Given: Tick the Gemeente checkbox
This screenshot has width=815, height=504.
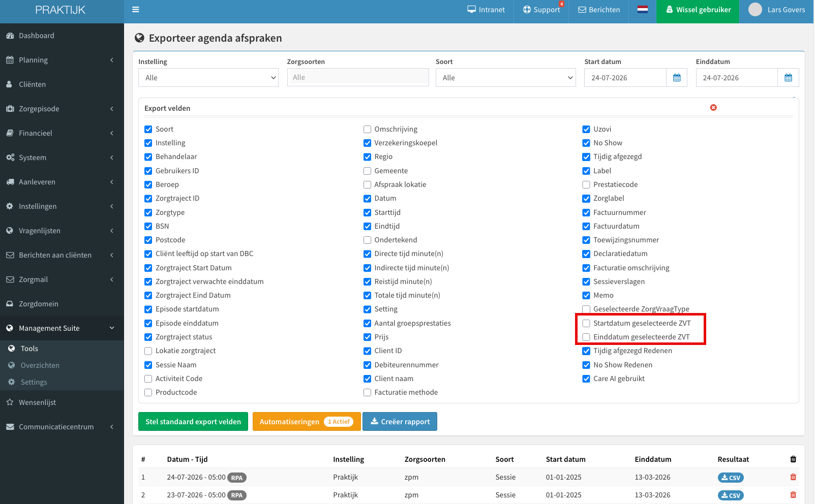Looking at the screenshot, I should 367,171.
